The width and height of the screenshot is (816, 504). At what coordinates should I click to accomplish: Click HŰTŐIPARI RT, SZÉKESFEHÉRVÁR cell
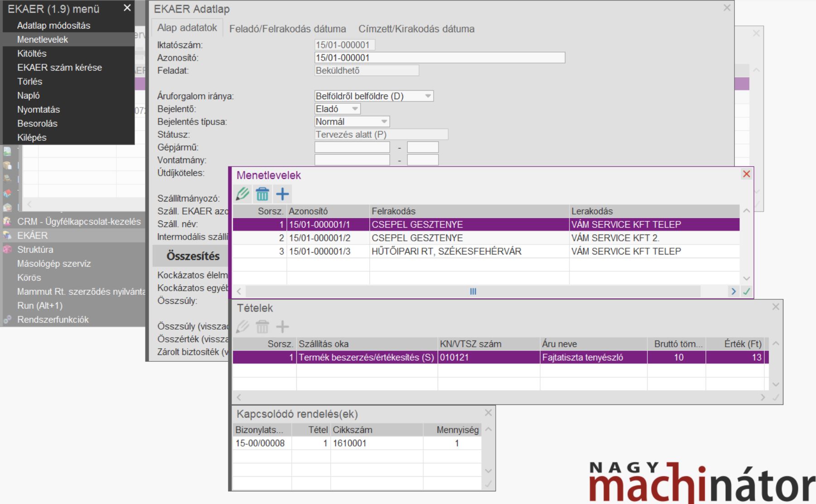pyautogui.click(x=469, y=251)
